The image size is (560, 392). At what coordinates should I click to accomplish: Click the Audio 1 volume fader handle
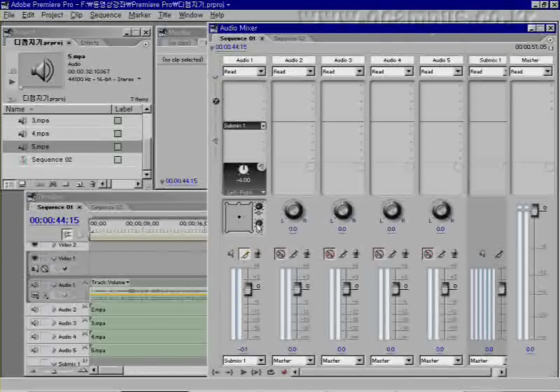tap(248, 289)
